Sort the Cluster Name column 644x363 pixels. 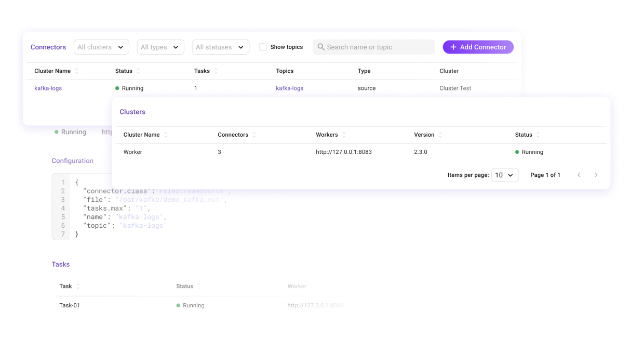pos(76,71)
